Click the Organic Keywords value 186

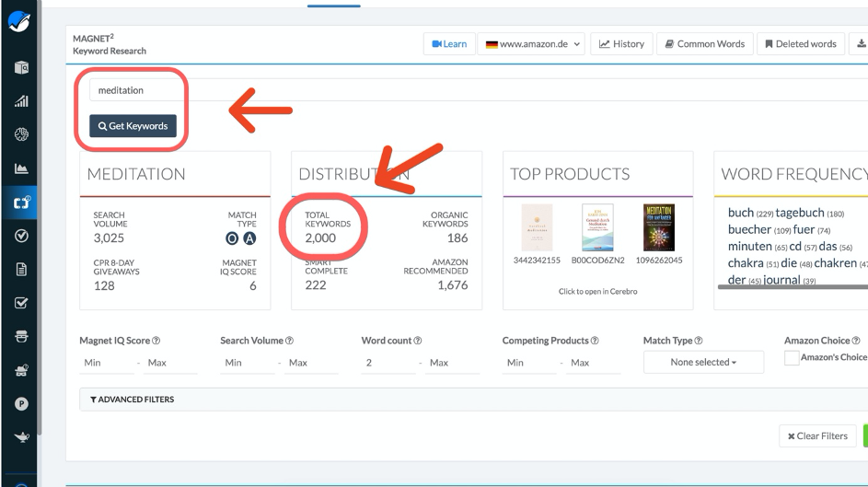coord(457,238)
